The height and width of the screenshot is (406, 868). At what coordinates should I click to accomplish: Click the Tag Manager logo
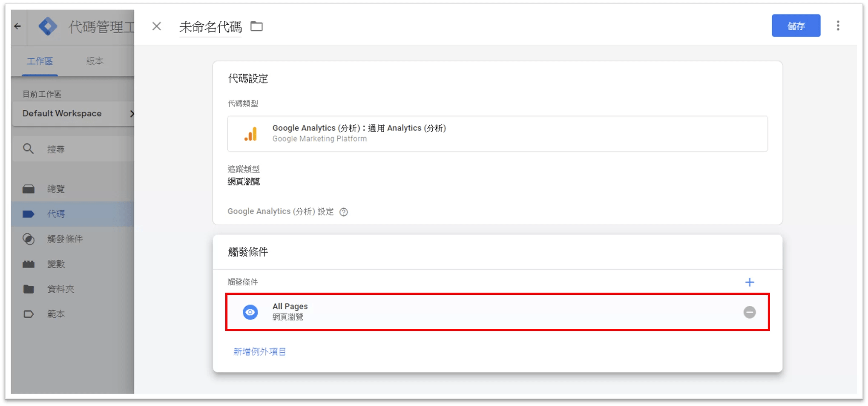point(48,26)
